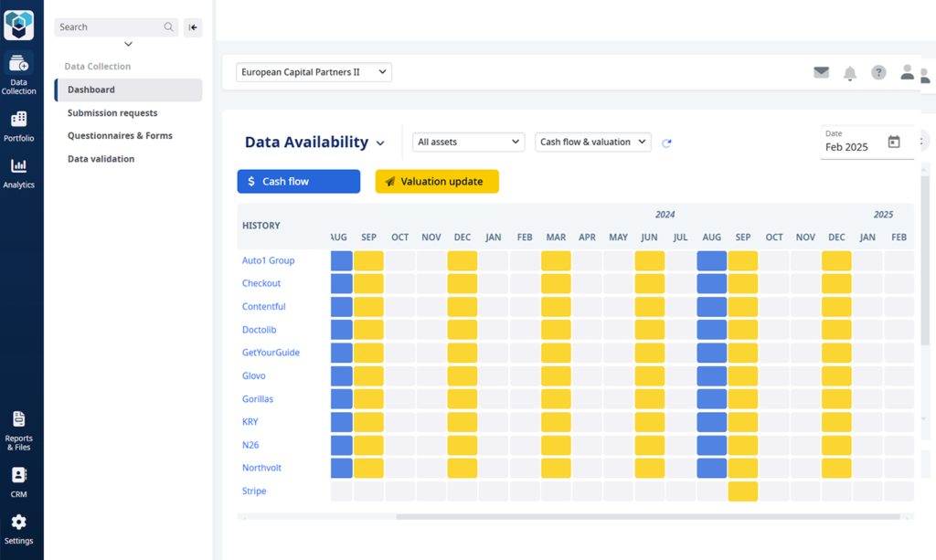The image size is (936, 560).
Task: Toggle the Valuation update filter
Action: pos(436,181)
